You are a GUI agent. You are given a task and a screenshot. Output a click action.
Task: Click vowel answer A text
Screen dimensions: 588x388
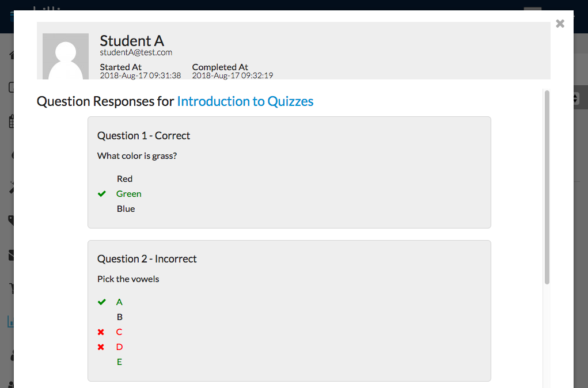[119, 302]
